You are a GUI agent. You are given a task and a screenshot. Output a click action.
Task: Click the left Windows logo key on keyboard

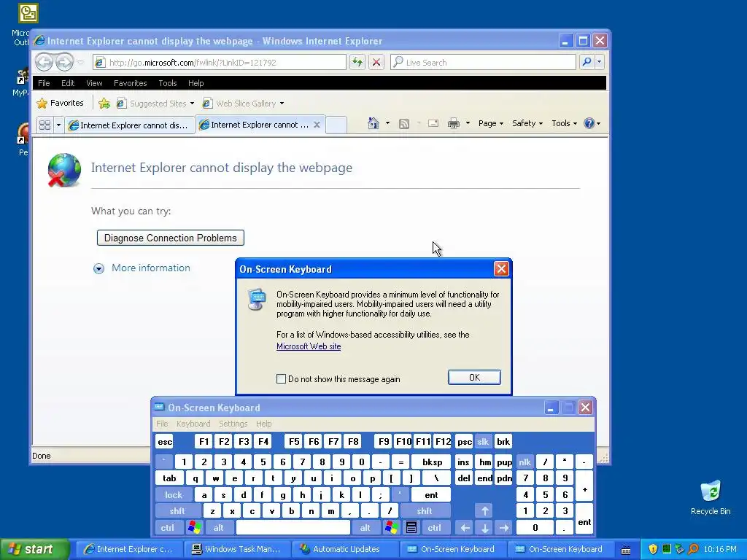coord(194,528)
